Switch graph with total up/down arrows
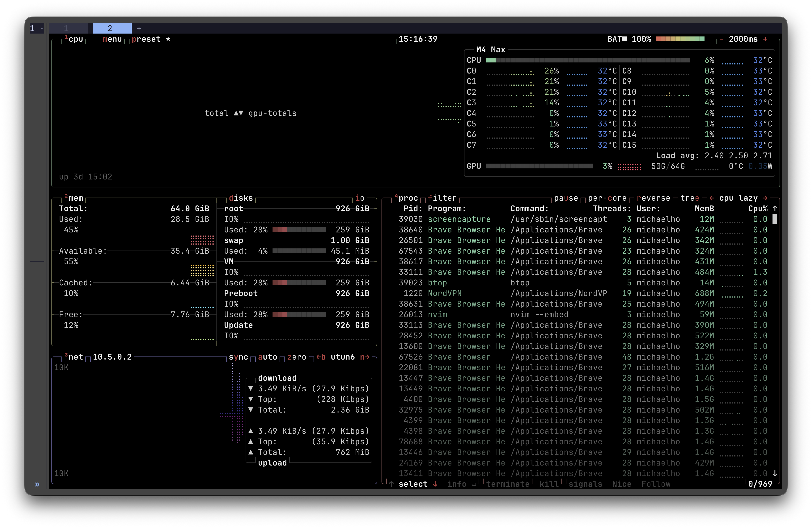Screen dimensions: 812x528 click(238, 113)
